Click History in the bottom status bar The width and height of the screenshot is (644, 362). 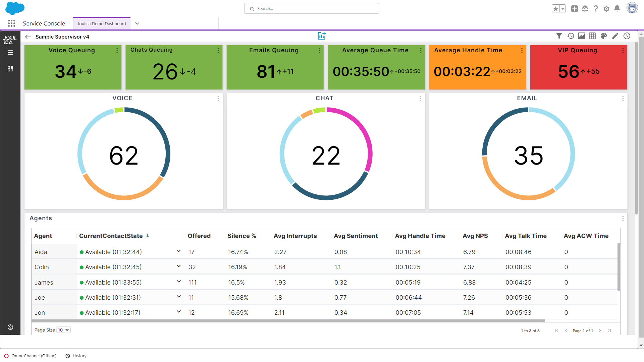coord(79,356)
